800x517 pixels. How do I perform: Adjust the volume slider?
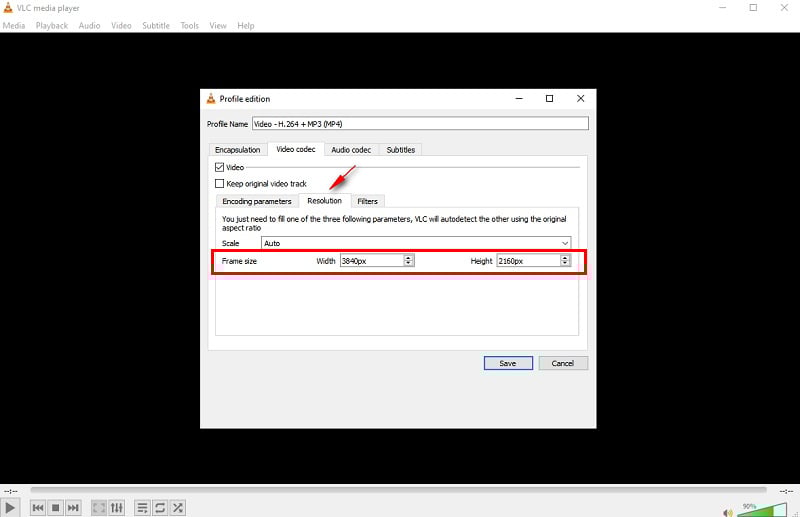click(x=762, y=510)
